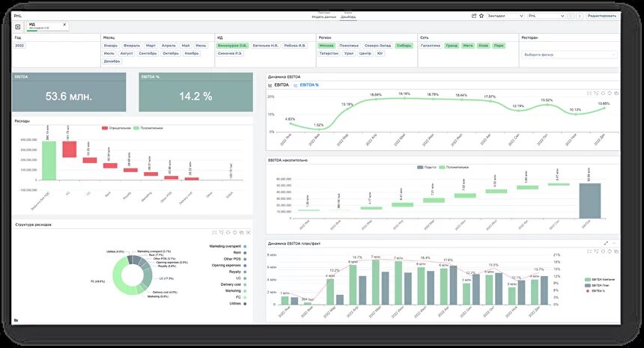Select the 2022 year filter chip

[19, 46]
